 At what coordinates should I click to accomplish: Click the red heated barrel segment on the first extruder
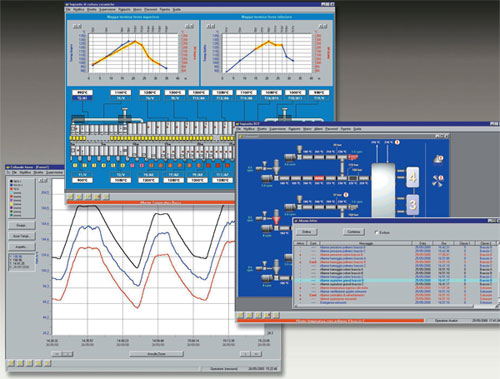coord(319,178)
